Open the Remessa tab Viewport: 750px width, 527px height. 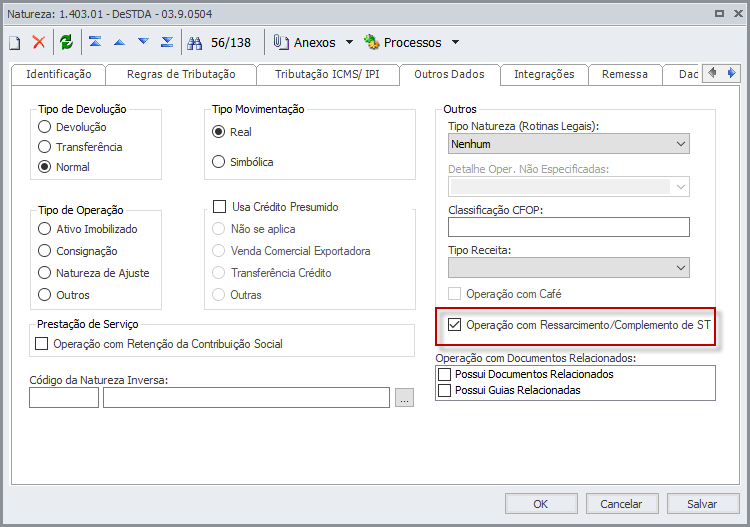[625, 75]
